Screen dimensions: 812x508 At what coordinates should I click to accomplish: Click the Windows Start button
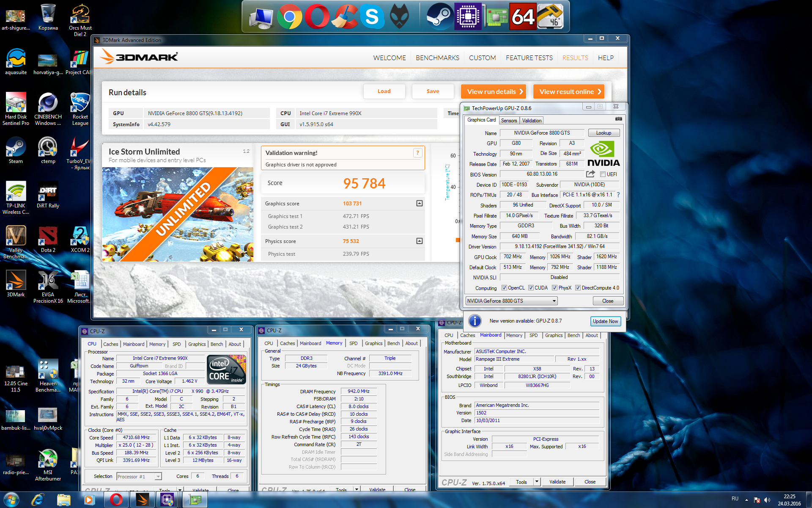tap(11, 500)
